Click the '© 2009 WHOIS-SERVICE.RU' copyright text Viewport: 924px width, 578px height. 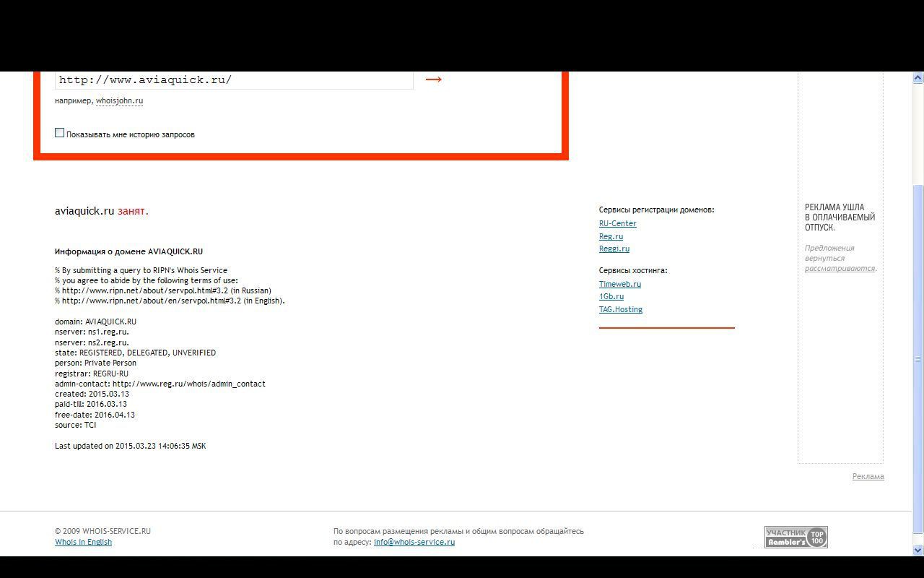[103, 531]
